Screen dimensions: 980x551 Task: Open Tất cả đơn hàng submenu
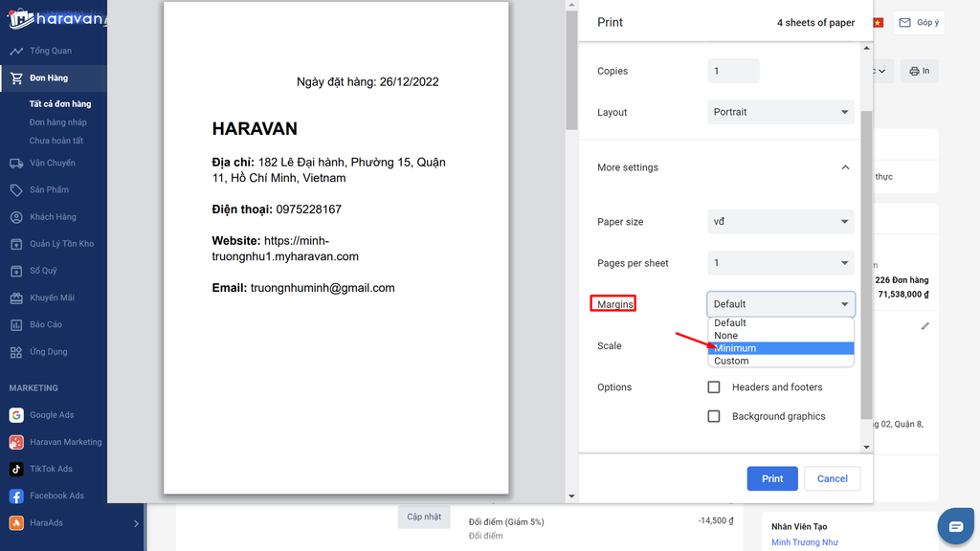[x=60, y=103]
